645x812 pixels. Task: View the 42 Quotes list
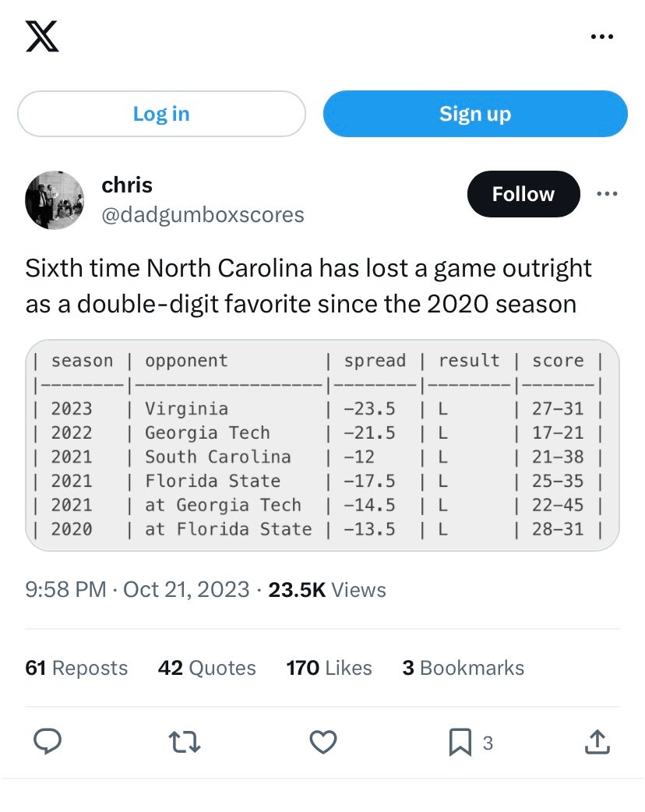point(206,668)
